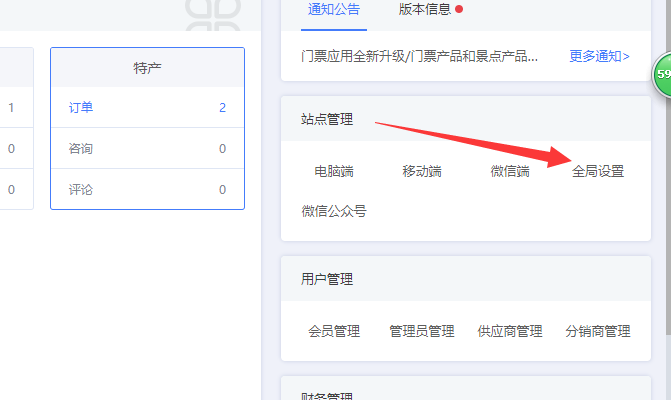The height and width of the screenshot is (400, 671).
Task: Click the 订单 label in 特产 card
Action: pos(82,108)
